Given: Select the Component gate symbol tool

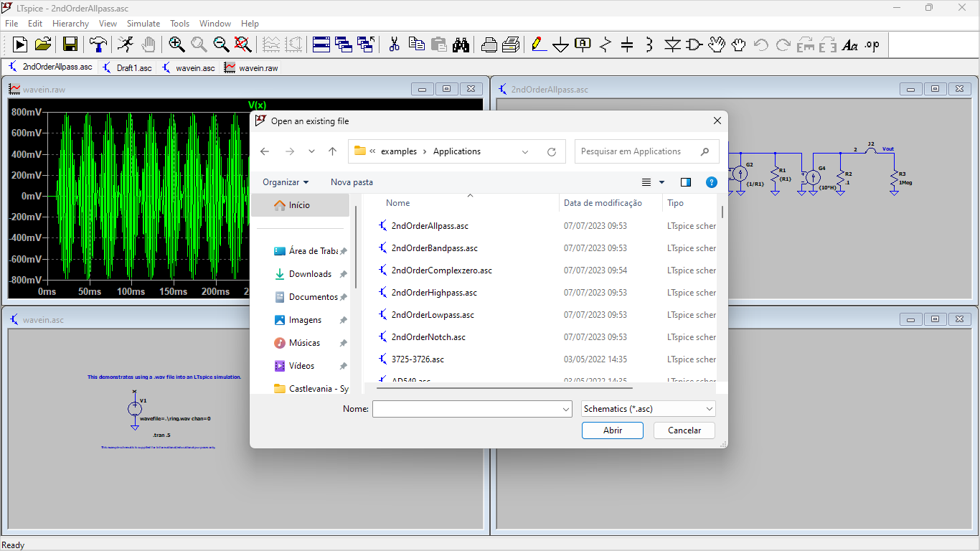Looking at the screenshot, I should pos(694,44).
